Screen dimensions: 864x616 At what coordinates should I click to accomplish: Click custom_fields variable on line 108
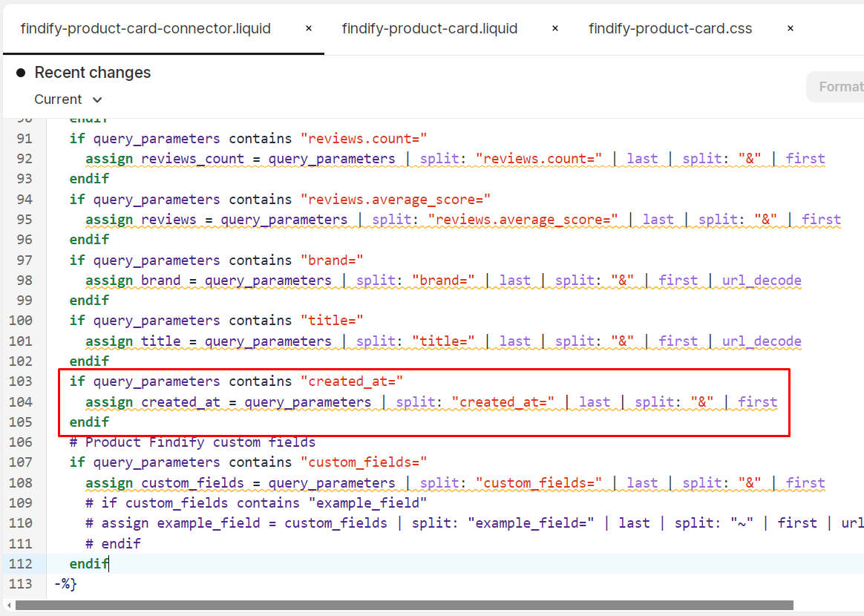(x=192, y=483)
